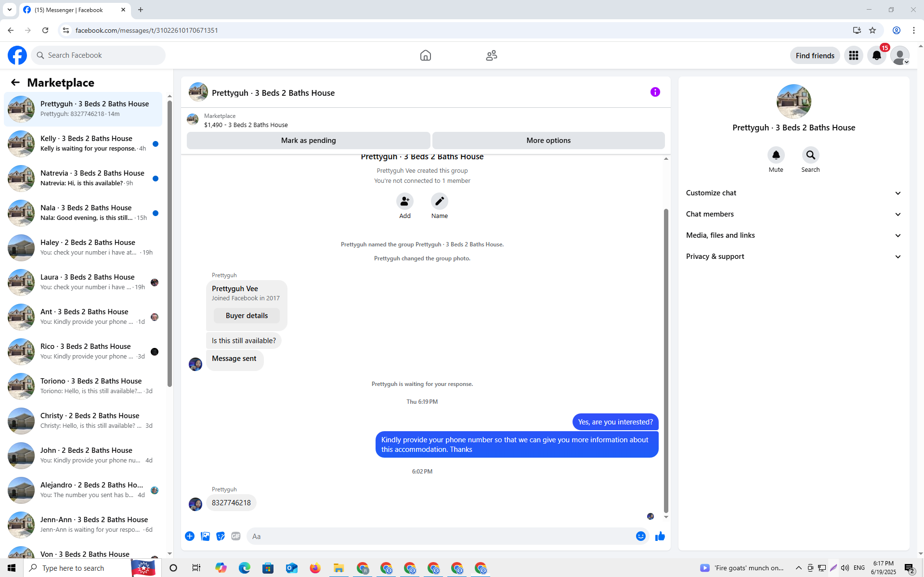Bookmark this page with the star icon
The height and width of the screenshot is (577, 924).
click(x=872, y=30)
